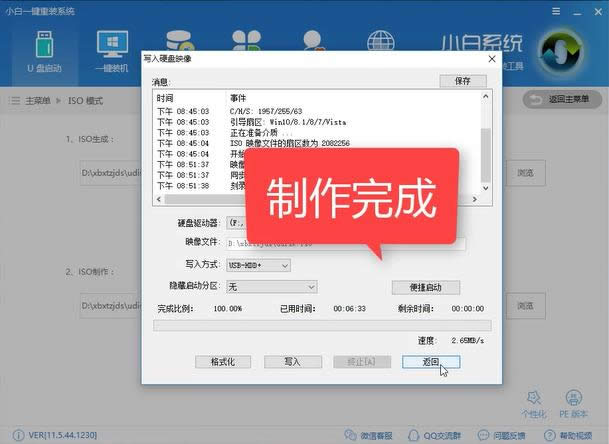Open the 硬盘驱动器 drive dropdown
This screenshot has height=444, width=609.
click(x=236, y=223)
